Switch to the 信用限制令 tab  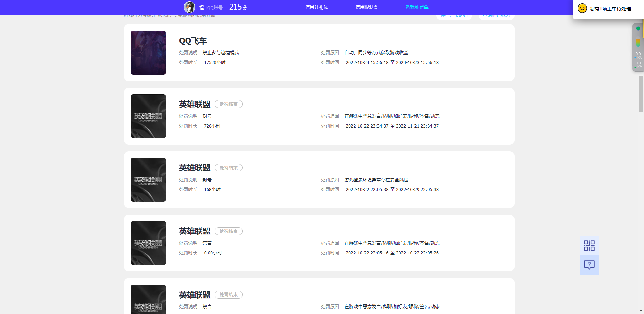(x=367, y=7)
